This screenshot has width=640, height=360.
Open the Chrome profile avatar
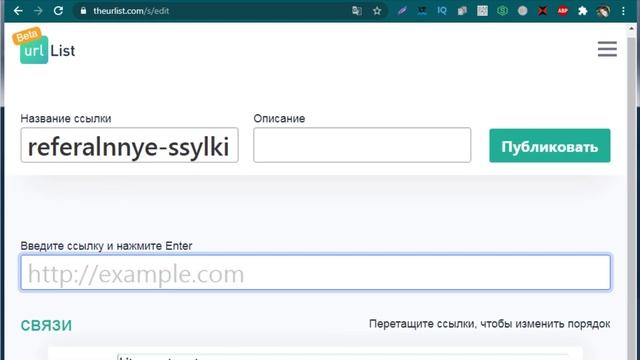[603, 11]
